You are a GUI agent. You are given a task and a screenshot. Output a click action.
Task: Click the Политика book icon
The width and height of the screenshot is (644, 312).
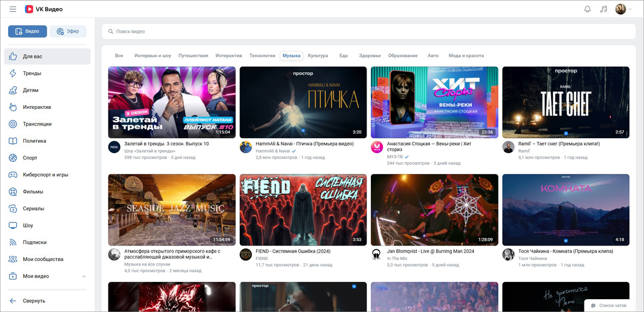coord(13,141)
